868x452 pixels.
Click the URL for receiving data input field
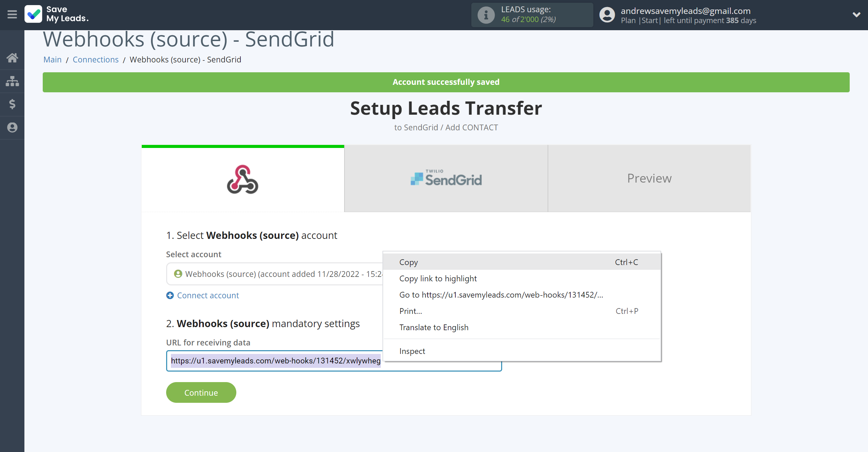pos(333,361)
